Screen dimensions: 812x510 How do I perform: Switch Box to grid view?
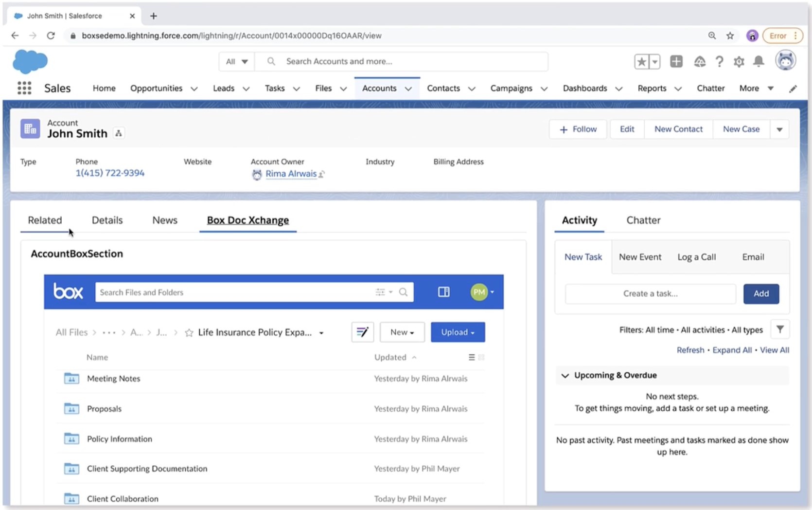click(x=481, y=357)
